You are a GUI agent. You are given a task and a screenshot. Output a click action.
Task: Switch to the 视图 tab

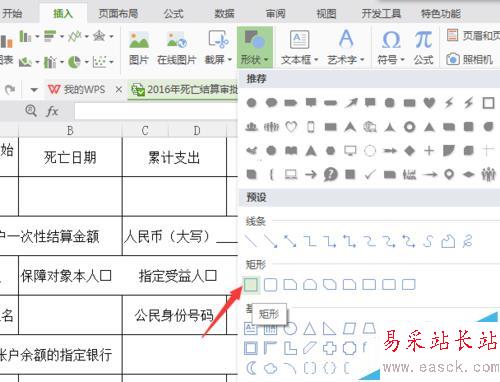click(326, 14)
